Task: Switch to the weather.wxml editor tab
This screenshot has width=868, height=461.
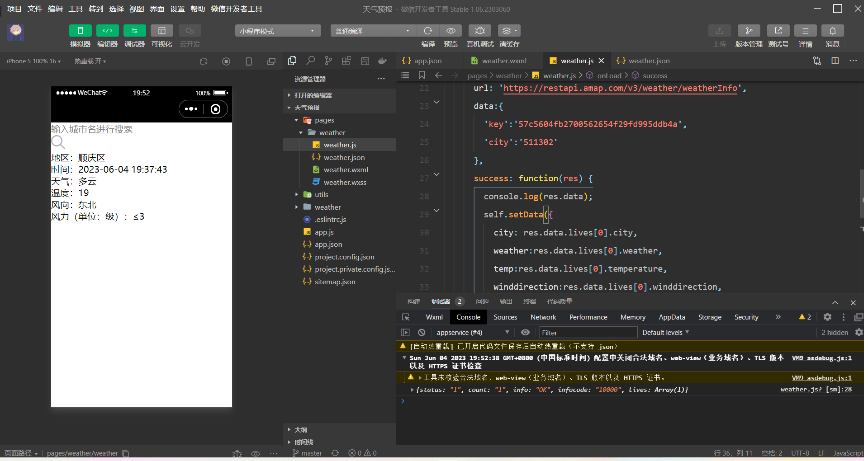Action: pos(504,61)
